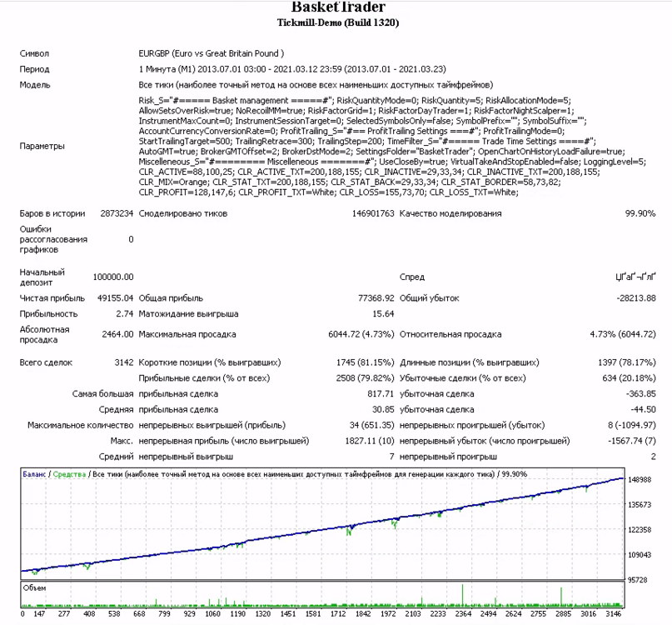Viewport: 672px width, 625px height.
Task: Click the 'Качество моделирования' label
Action: click(450, 213)
